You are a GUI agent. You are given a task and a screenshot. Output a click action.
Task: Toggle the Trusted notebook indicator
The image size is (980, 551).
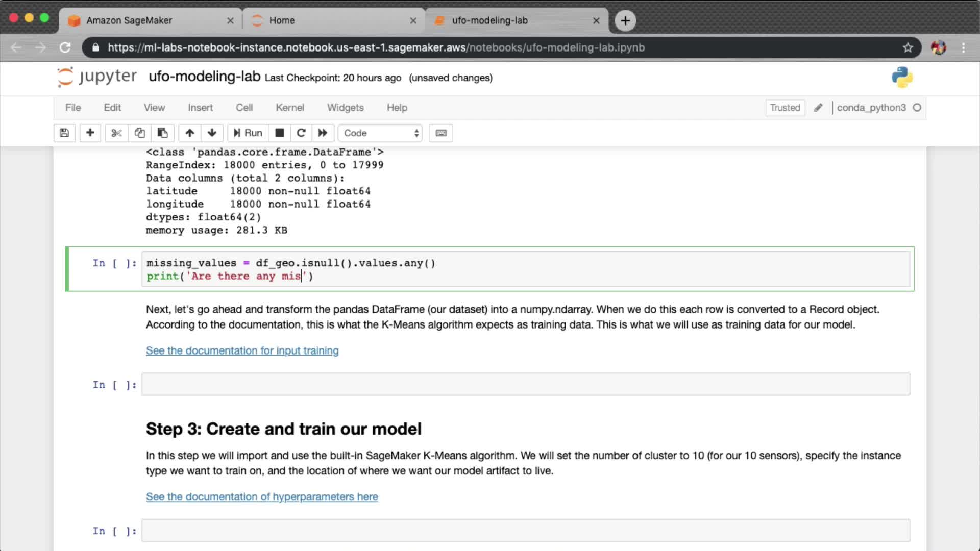click(785, 108)
